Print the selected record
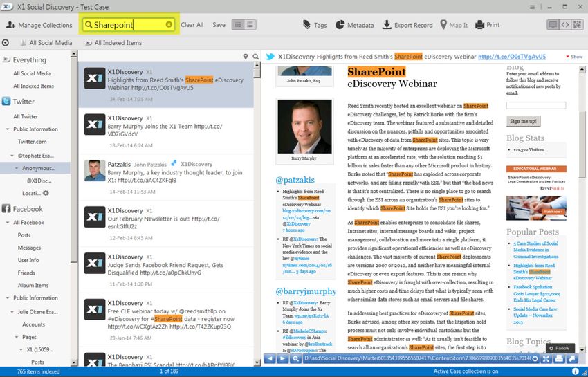The width and height of the screenshot is (588, 377). click(487, 25)
